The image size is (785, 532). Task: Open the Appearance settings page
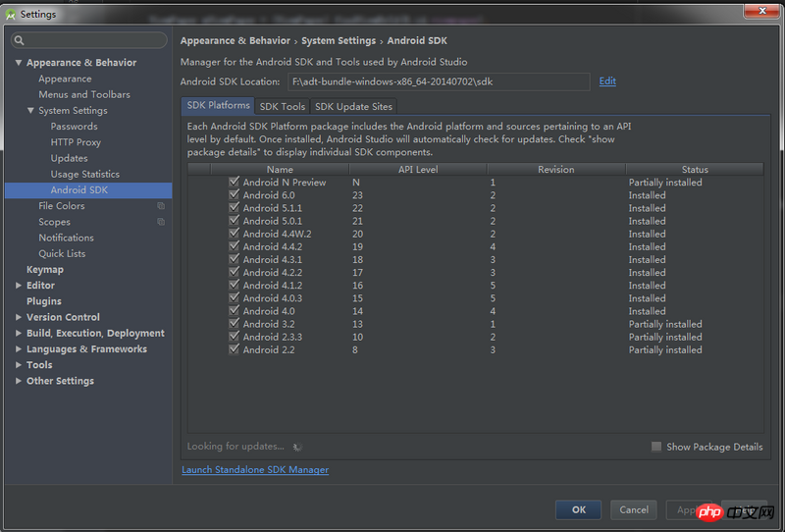coord(65,79)
